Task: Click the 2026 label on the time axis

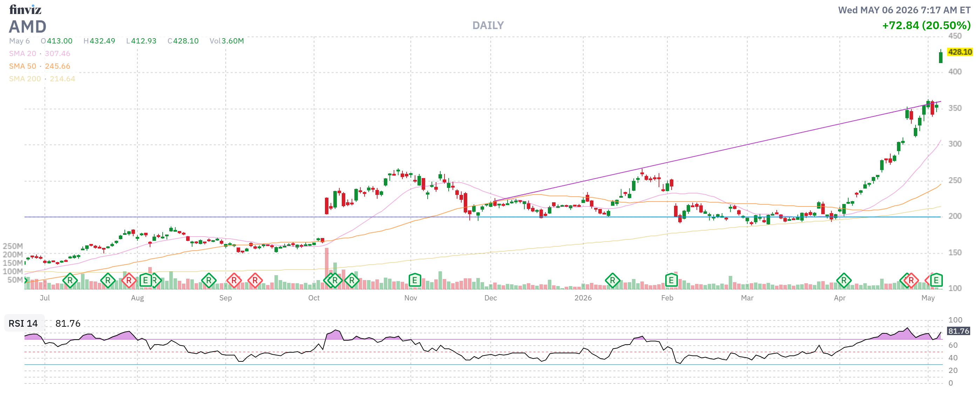Action: (583, 298)
